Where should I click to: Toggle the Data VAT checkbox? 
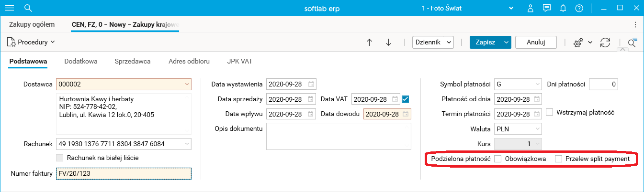click(x=405, y=99)
